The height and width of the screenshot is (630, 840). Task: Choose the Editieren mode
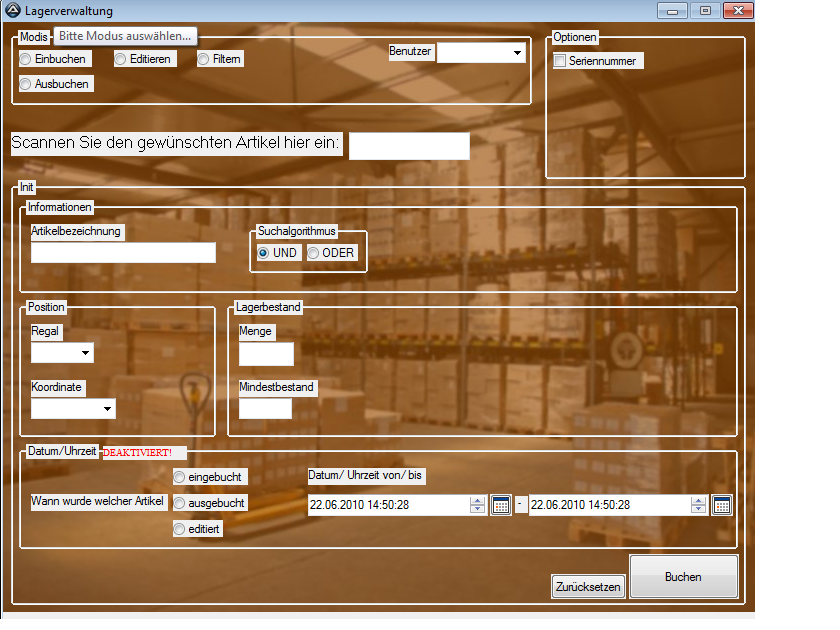121,59
